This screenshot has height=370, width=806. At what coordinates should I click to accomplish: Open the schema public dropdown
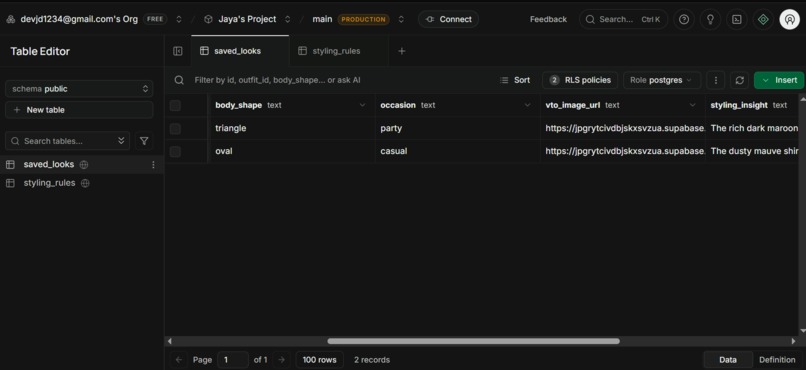(x=79, y=89)
